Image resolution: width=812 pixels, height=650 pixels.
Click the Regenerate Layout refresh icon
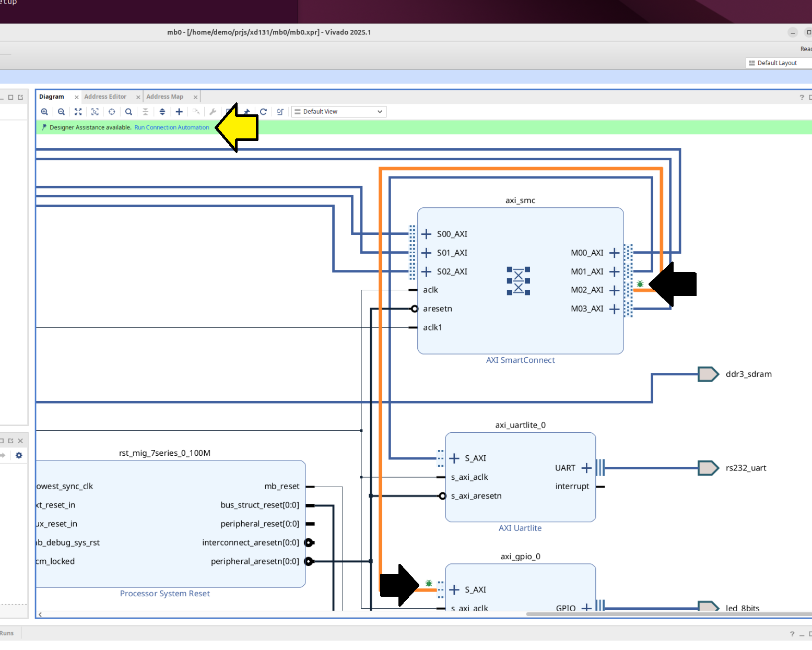[x=263, y=112]
